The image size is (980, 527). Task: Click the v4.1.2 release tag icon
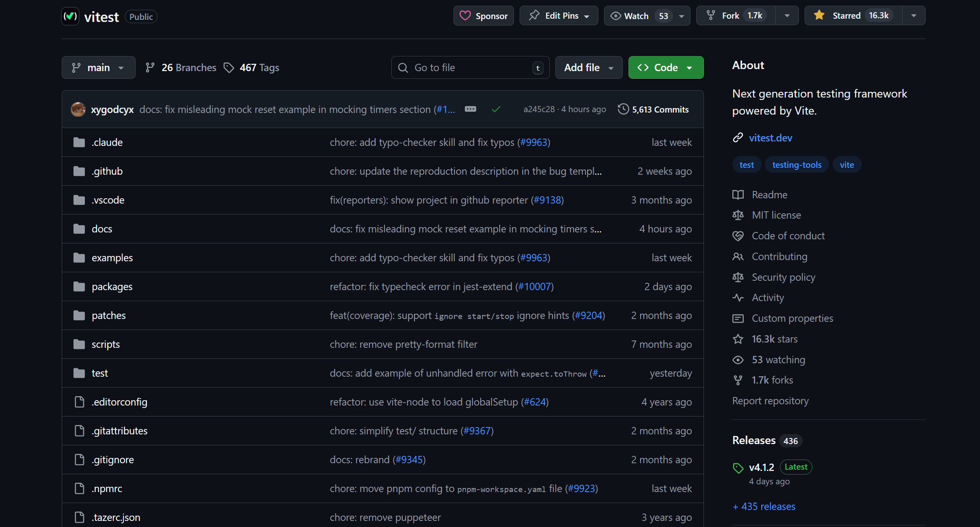point(738,468)
